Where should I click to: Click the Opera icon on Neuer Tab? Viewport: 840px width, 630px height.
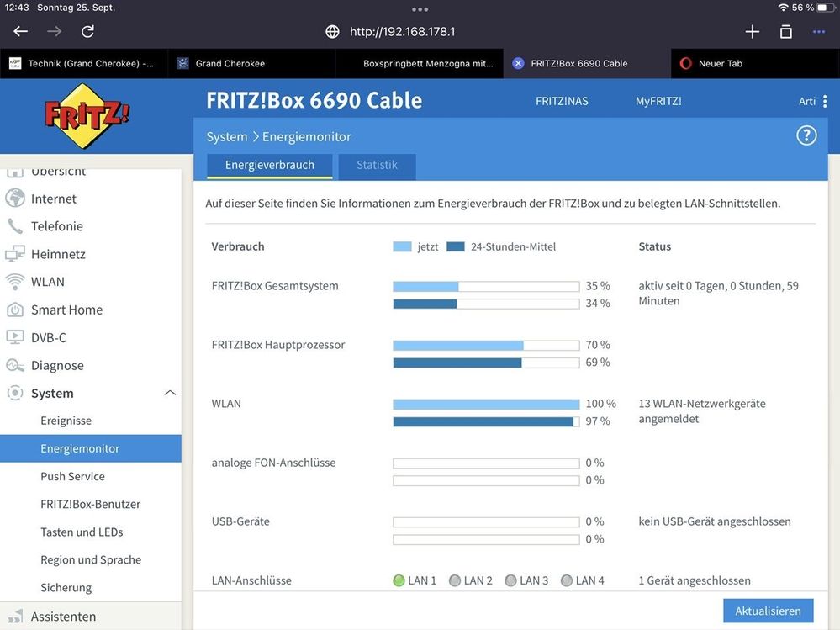point(685,63)
